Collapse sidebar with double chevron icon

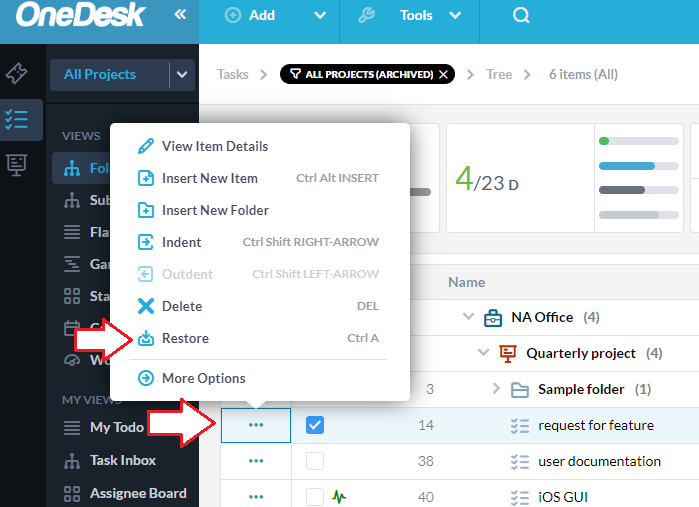180,15
